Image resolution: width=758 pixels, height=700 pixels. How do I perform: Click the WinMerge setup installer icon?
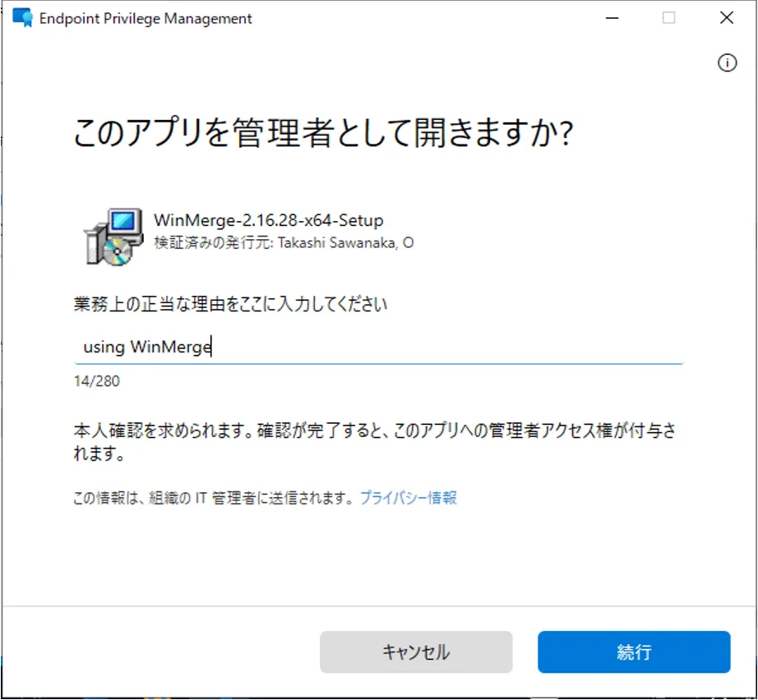113,237
